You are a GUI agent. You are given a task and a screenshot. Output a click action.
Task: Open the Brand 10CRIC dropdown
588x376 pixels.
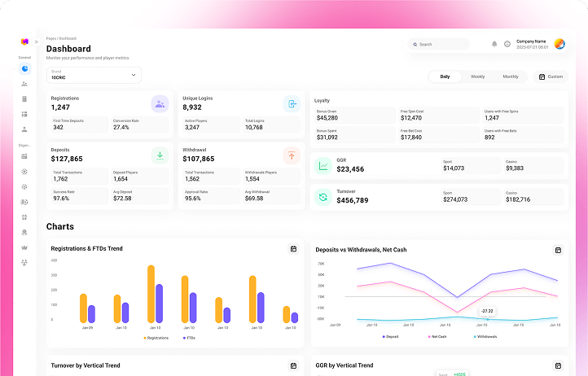(x=94, y=75)
